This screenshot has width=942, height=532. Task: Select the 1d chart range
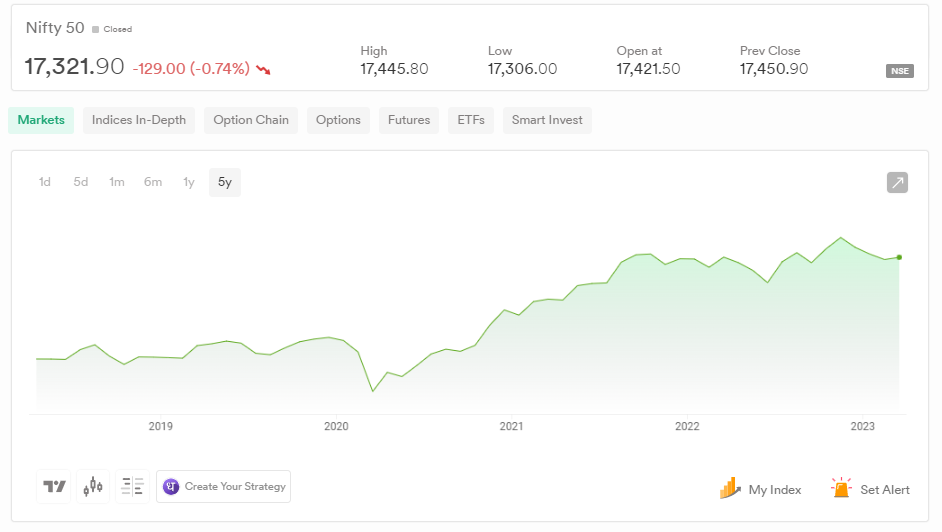(x=44, y=182)
